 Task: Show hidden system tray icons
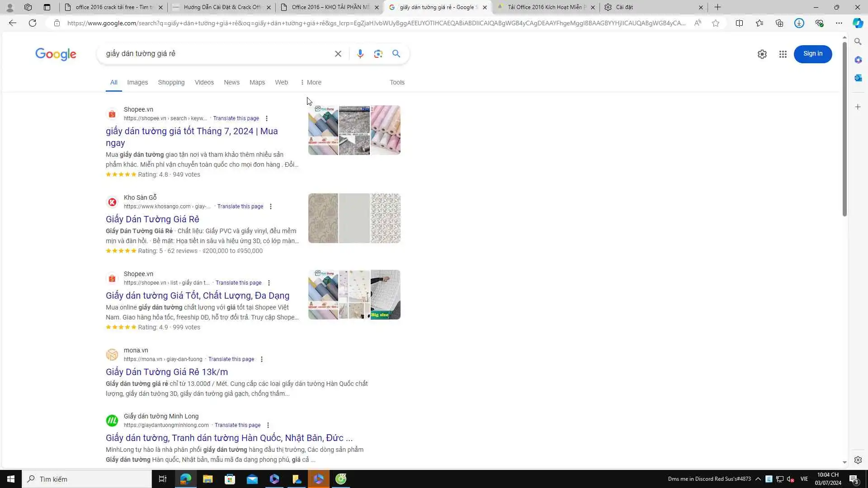pos(758,479)
